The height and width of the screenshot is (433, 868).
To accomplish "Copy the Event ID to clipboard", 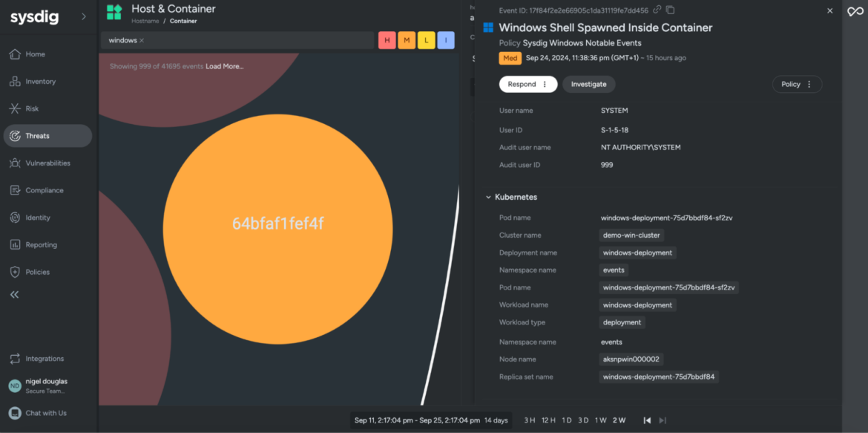I will 671,10.
